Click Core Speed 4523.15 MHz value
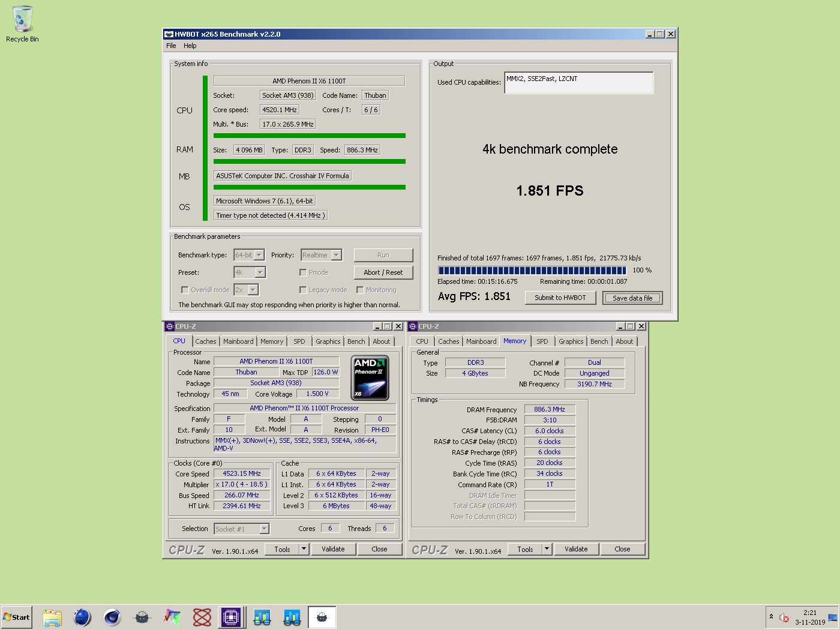840x630 pixels. point(242,473)
